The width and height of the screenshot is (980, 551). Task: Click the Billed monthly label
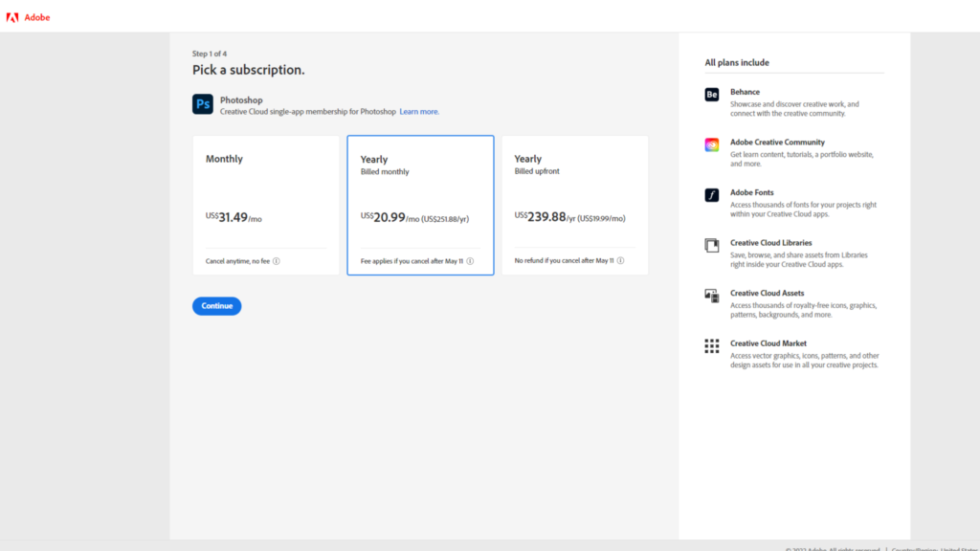point(385,172)
